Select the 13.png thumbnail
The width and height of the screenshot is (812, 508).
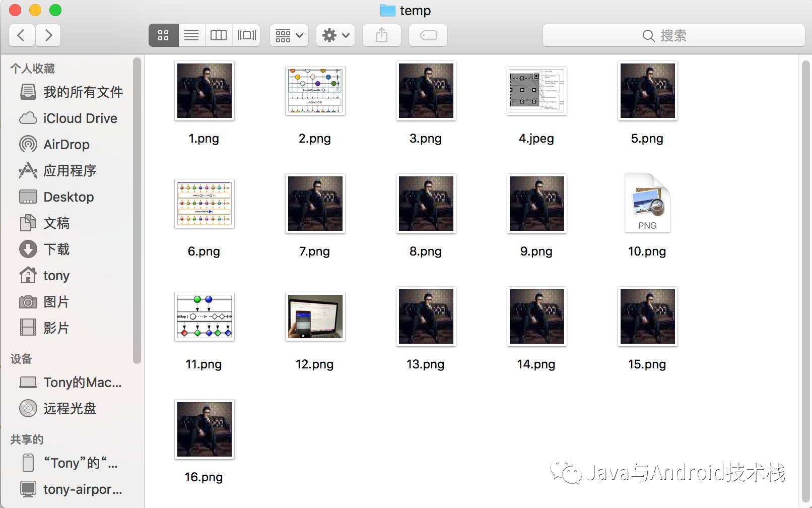point(426,316)
